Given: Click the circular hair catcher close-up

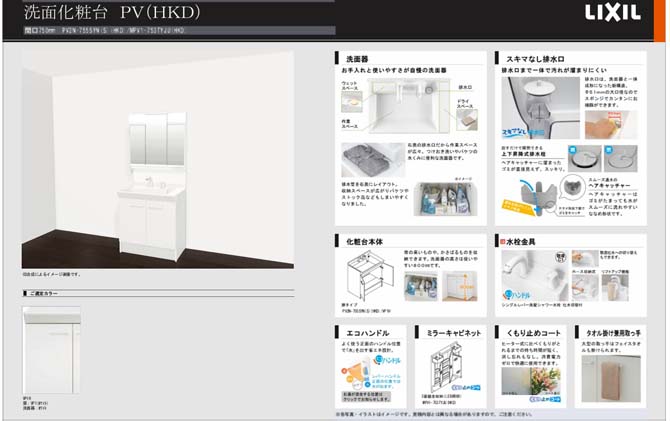Looking at the screenshot, I should [573, 187].
